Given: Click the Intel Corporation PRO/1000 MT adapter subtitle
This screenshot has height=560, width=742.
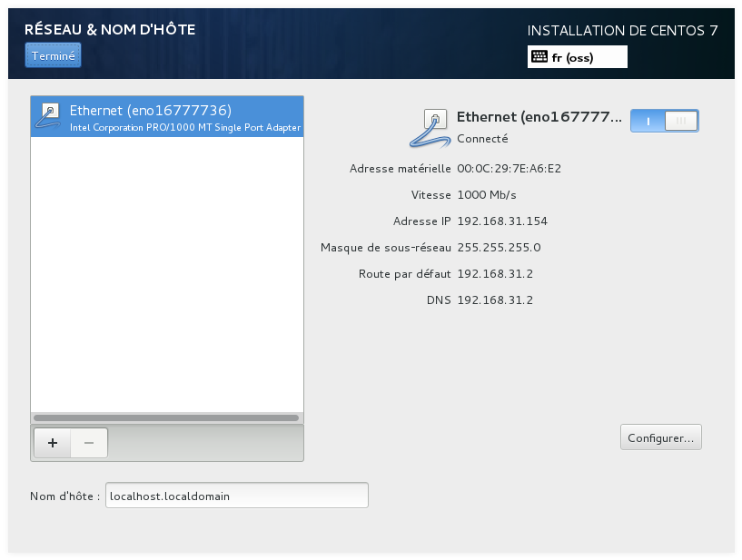Looking at the screenshot, I should point(185,128).
